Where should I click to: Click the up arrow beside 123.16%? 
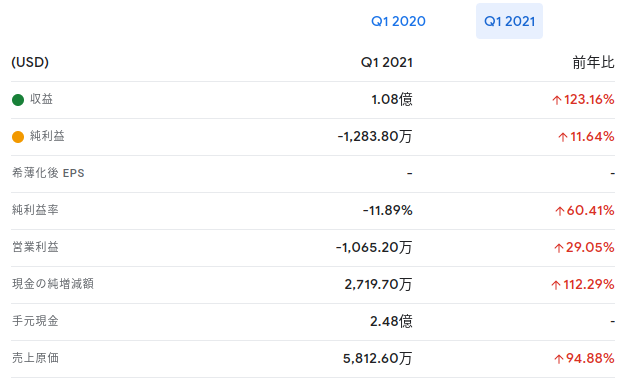(x=557, y=100)
